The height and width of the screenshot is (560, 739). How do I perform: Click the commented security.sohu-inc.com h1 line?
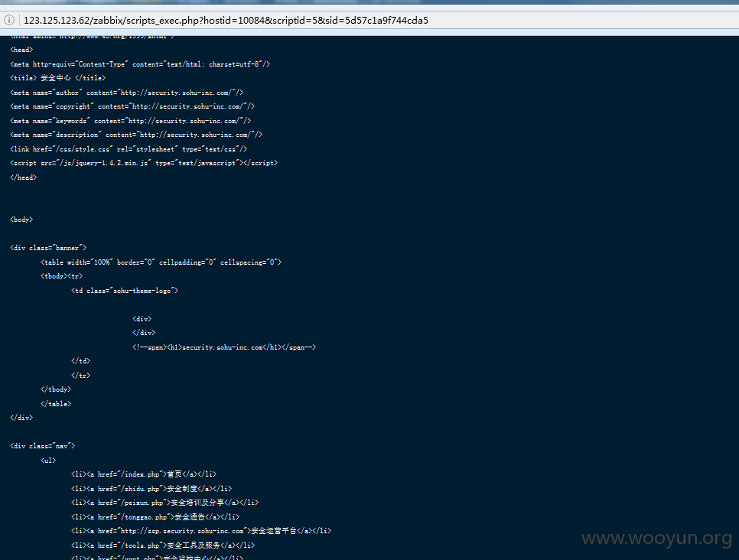pyautogui.click(x=224, y=347)
